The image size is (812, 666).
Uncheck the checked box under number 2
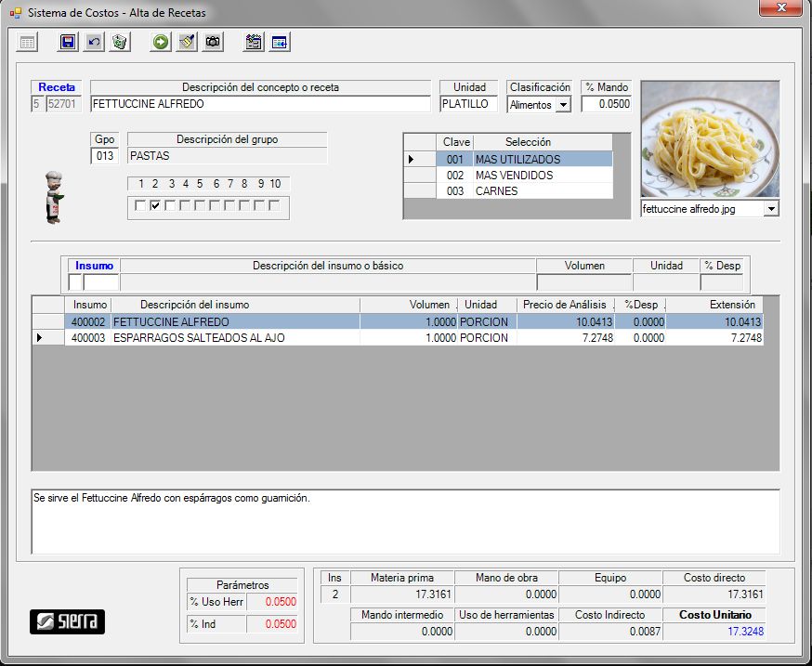tap(155, 206)
